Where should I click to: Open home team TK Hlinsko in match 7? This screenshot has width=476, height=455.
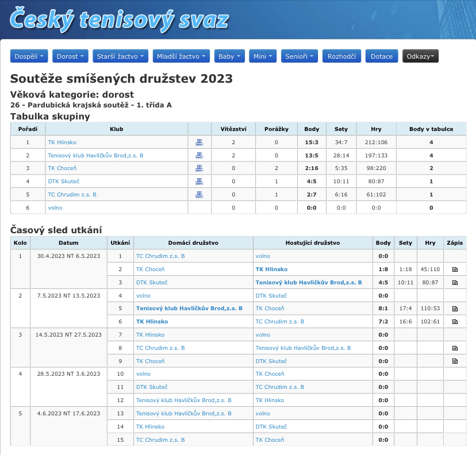pos(150,335)
